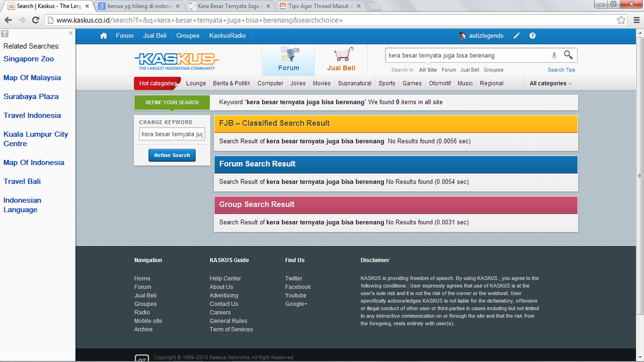This screenshot has width=644, height=362.
Task: Open Jual Beli in the top blue bar
Action: [x=154, y=36]
